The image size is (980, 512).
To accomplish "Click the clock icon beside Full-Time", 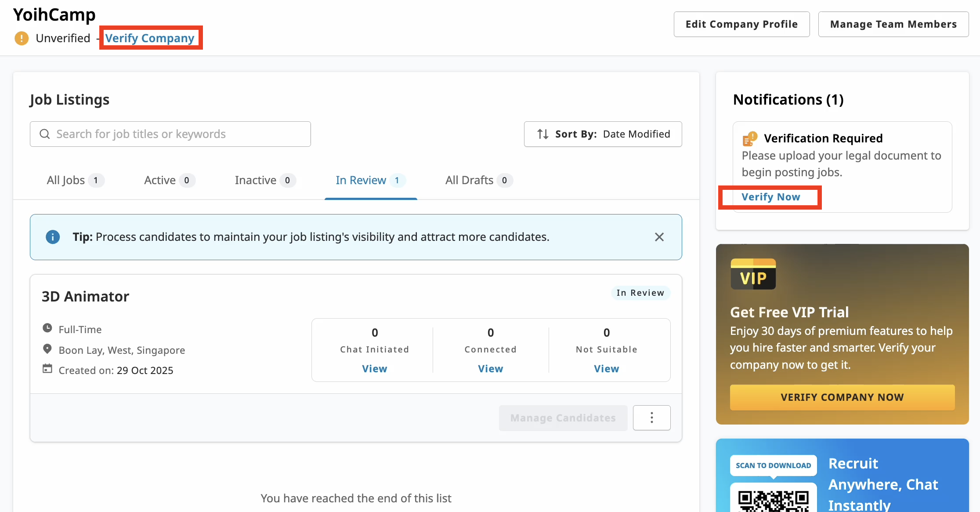I will pyautogui.click(x=47, y=328).
